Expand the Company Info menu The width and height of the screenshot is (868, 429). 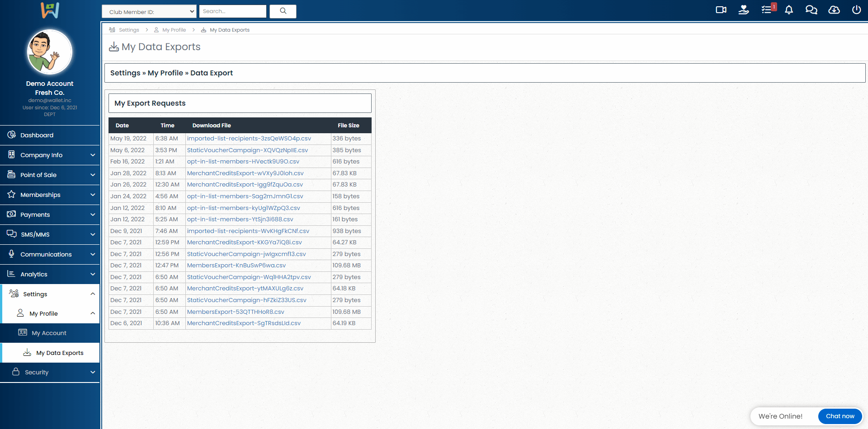[x=50, y=155]
